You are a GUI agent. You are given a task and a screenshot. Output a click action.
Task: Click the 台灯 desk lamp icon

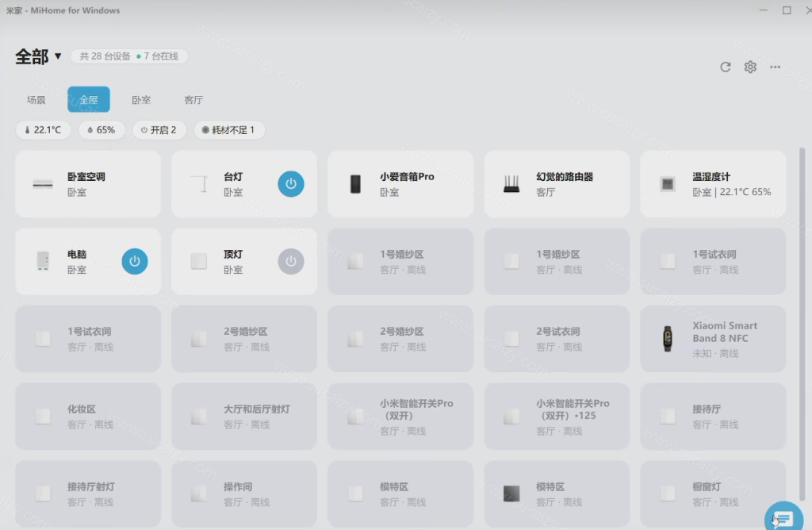pyautogui.click(x=199, y=184)
